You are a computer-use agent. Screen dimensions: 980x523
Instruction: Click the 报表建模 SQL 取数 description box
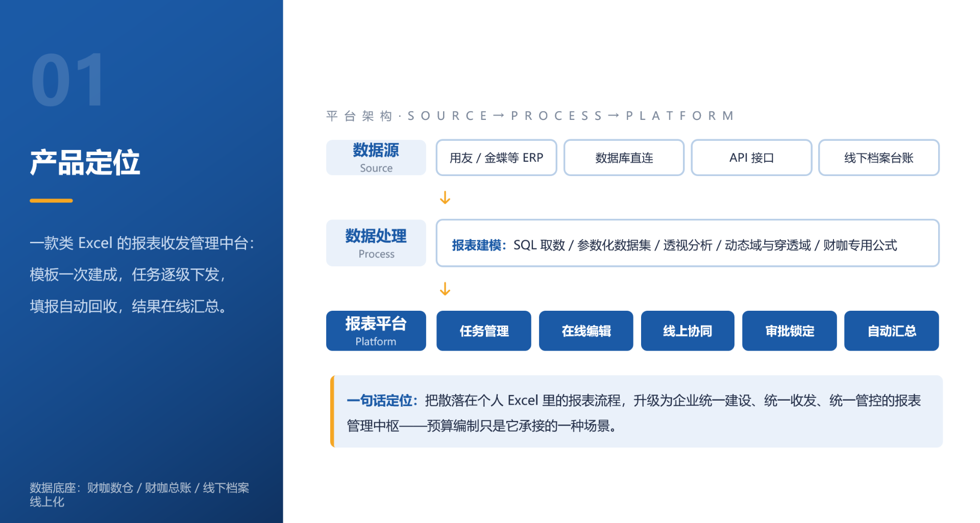coord(688,243)
